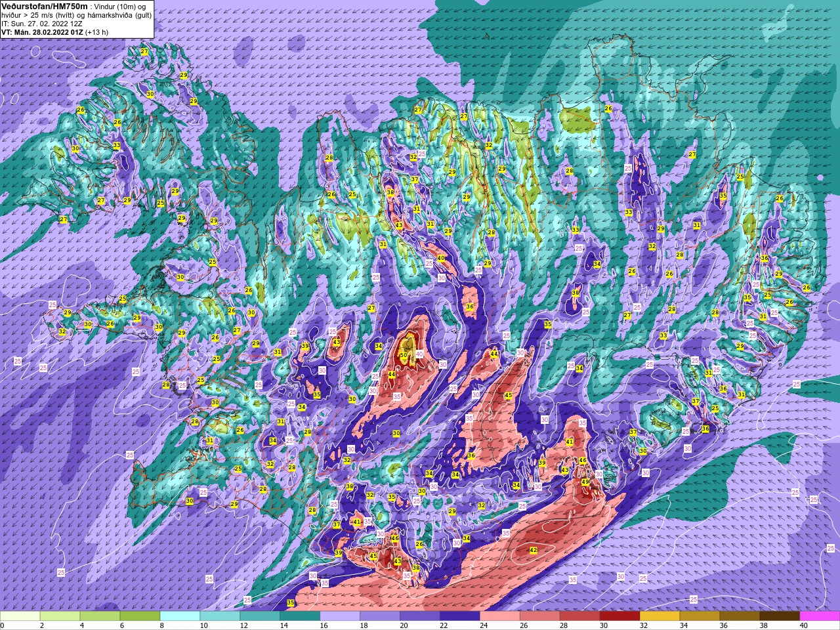Click the 24–26 m/s light pink legend swatch
The image size is (840, 630).
coord(501,616)
